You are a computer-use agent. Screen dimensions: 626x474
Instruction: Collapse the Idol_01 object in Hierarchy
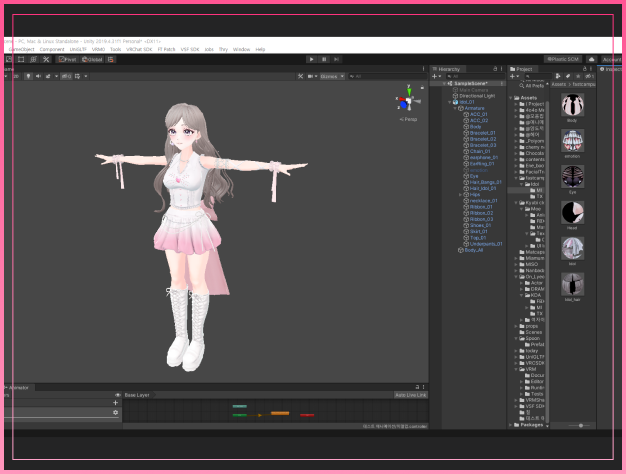pyautogui.click(x=450, y=102)
